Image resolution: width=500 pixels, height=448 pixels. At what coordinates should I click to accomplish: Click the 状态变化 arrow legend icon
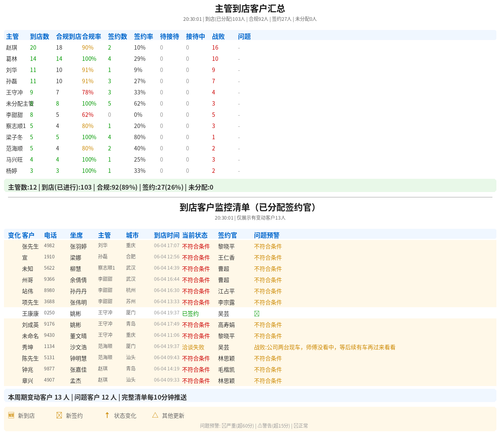pyautogui.click(x=107, y=415)
